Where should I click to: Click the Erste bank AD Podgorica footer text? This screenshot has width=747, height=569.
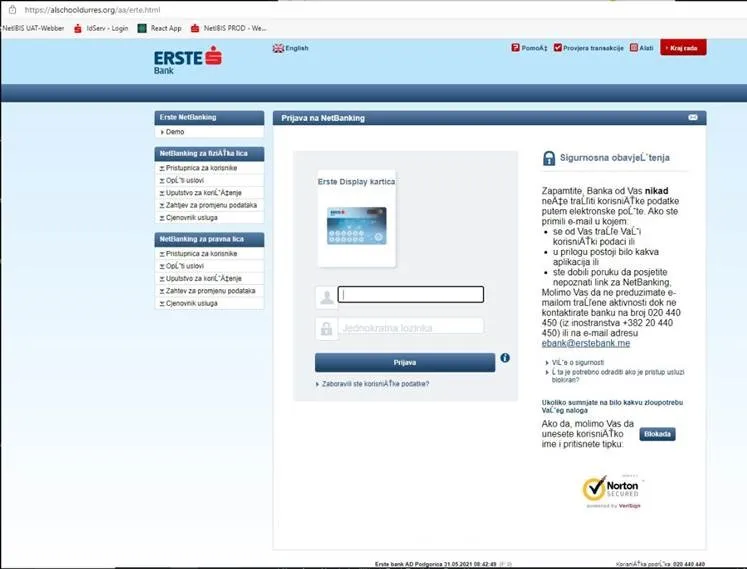coord(435,564)
